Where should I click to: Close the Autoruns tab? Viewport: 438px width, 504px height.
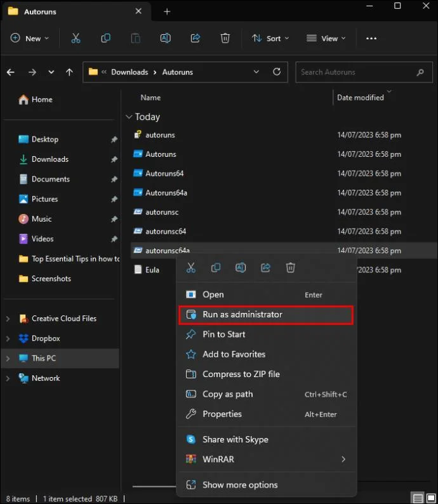tap(138, 11)
